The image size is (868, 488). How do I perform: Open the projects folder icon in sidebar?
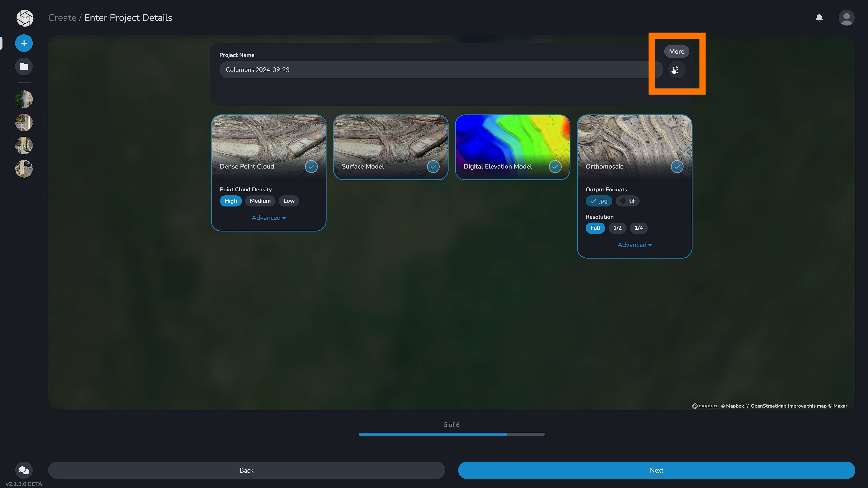(x=24, y=66)
